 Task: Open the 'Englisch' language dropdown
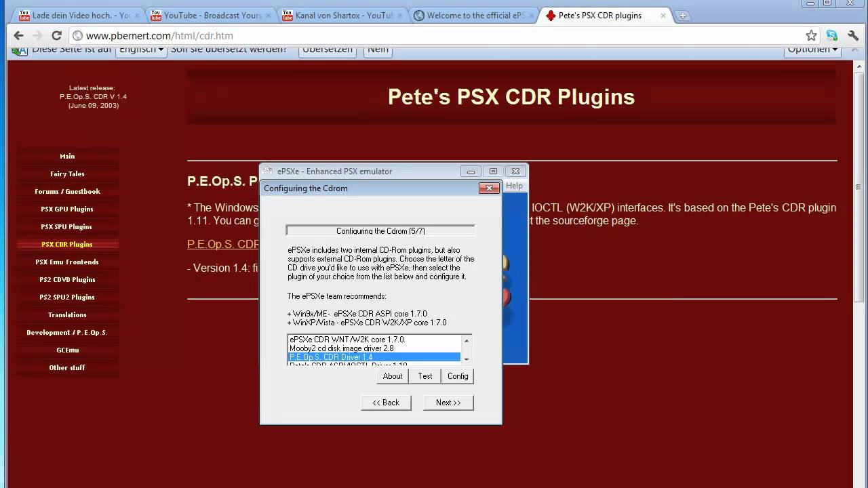pos(141,49)
